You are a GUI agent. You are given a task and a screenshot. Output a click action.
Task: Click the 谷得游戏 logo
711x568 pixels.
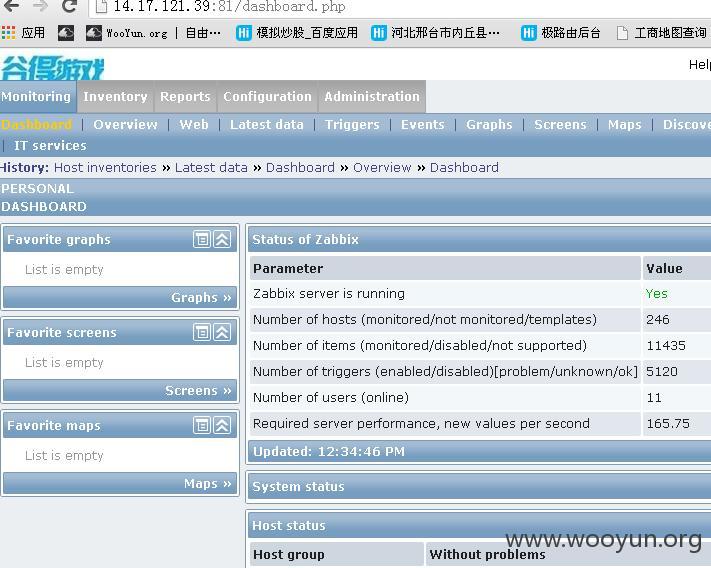coord(52,68)
